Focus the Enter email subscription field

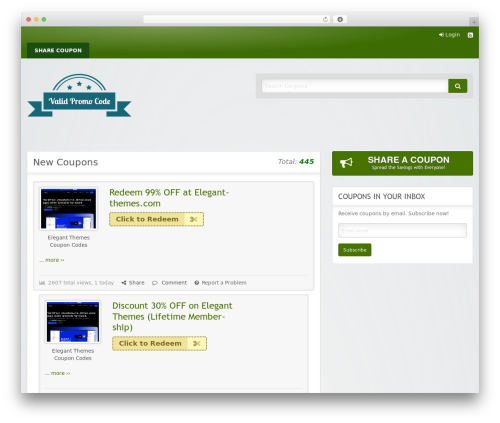[x=402, y=231]
